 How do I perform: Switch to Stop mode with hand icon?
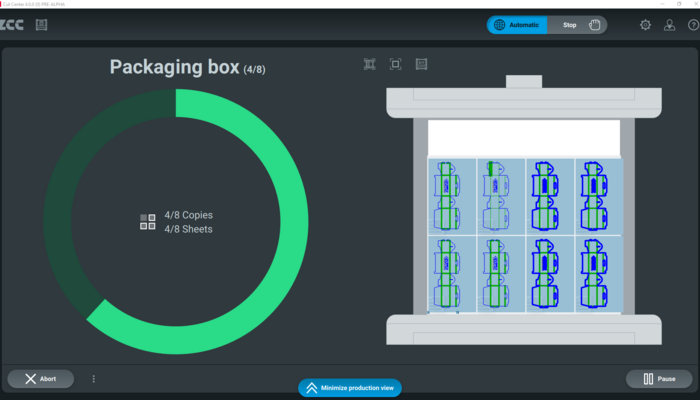click(578, 25)
